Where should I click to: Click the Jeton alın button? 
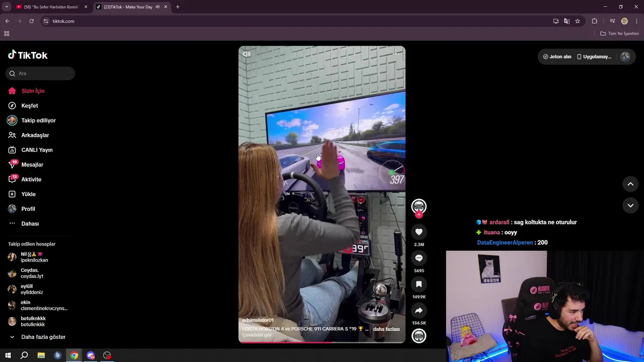557,57
